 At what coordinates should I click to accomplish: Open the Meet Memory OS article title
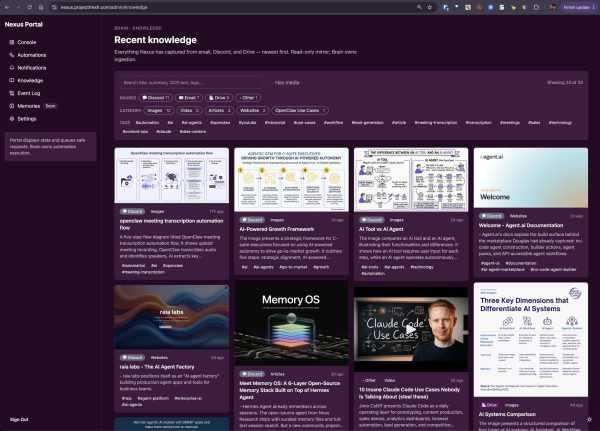290,390
